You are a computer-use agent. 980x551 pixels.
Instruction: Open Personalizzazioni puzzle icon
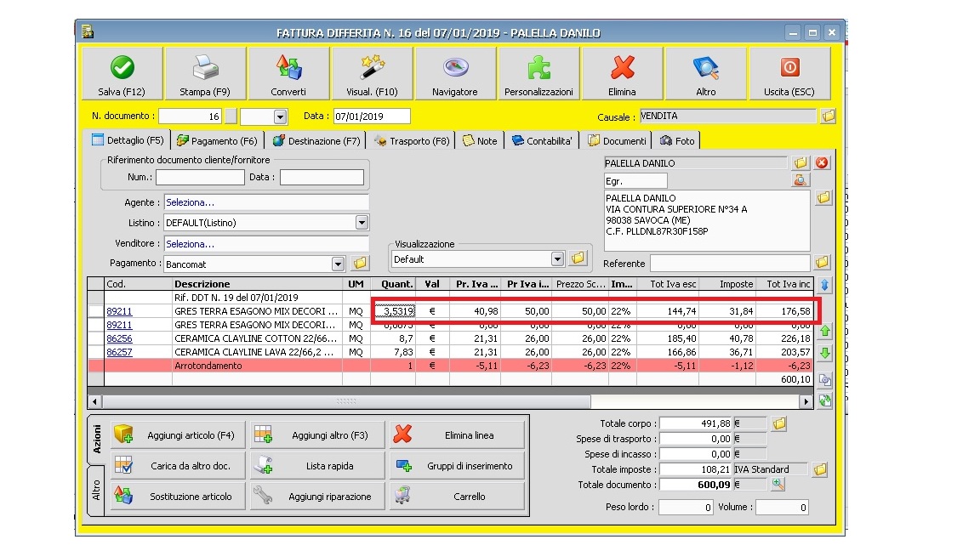[538, 73]
